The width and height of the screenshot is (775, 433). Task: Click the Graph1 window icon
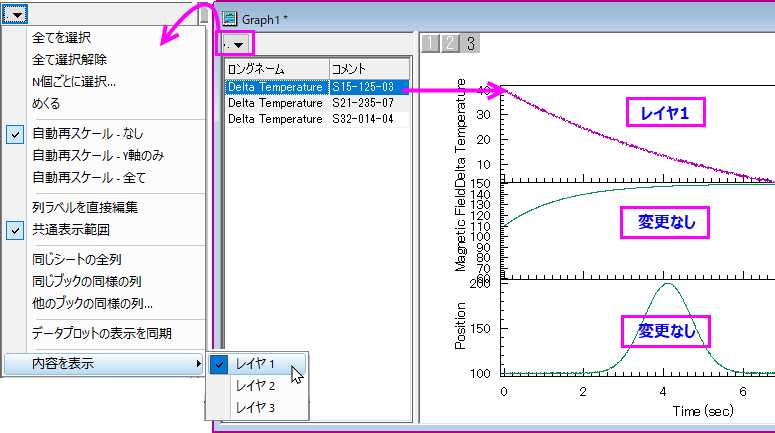click(229, 19)
